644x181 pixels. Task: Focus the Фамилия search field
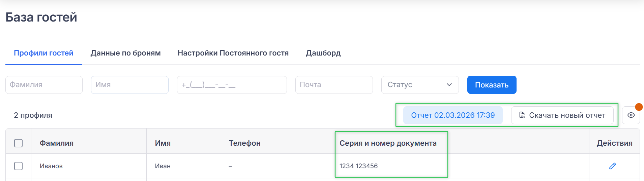point(44,85)
